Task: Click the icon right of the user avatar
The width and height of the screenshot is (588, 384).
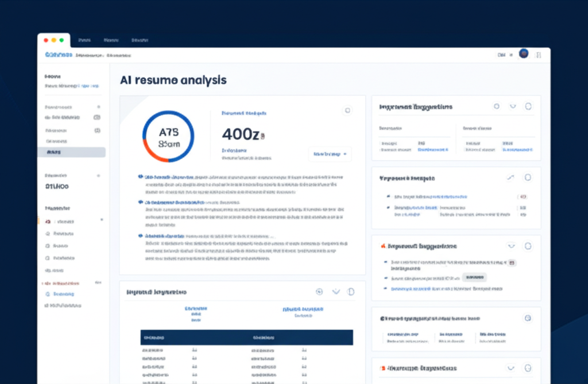Action: point(538,55)
